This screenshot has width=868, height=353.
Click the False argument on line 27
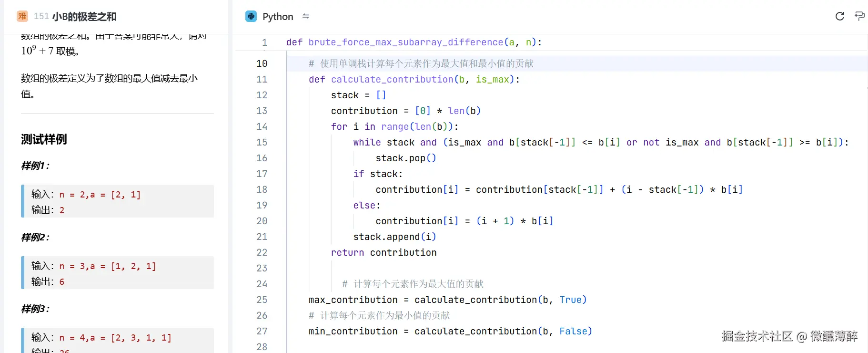pyautogui.click(x=573, y=331)
